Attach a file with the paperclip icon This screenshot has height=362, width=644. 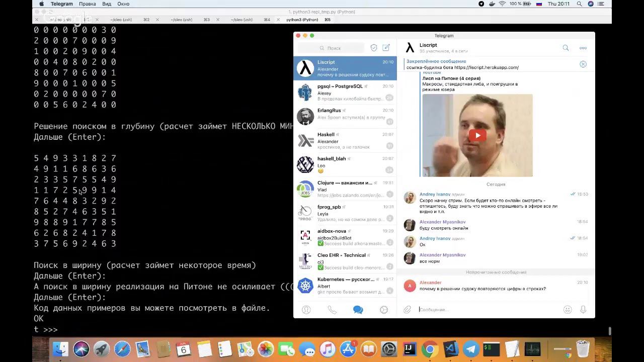[407, 310]
